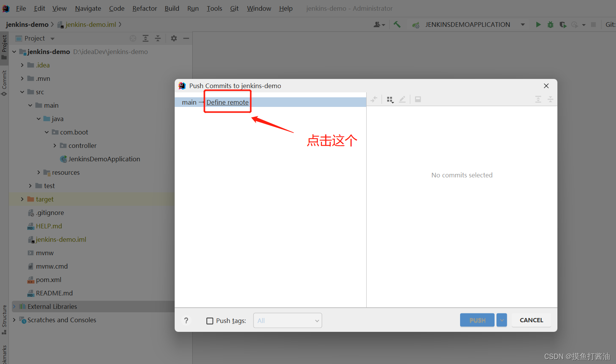Open the Structure tool window sidebar tab
616x364 pixels.
(4, 320)
